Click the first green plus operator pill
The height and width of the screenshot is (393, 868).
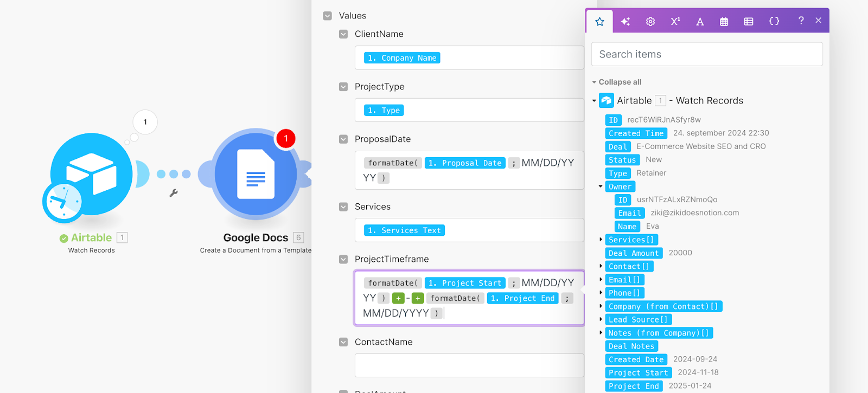tap(398, 298)
